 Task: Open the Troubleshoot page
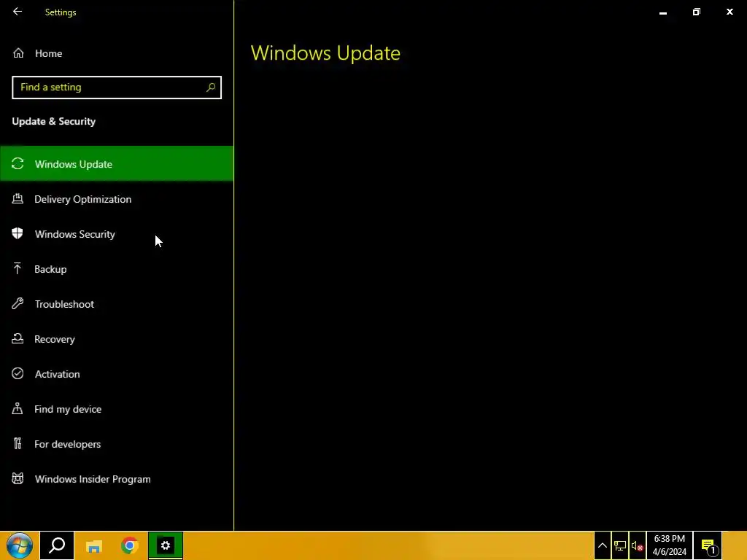pyautogui.click(x=117, y=304)
